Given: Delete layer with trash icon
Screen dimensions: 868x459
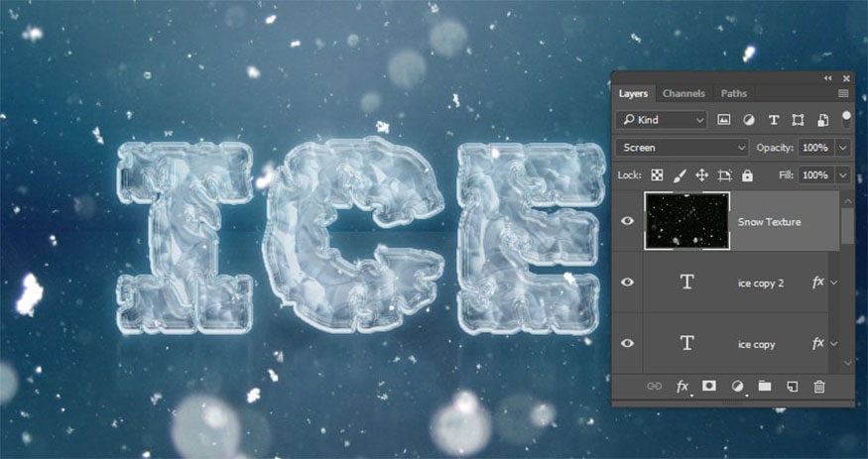Looking at the screenshot, I should click(819, 387).
